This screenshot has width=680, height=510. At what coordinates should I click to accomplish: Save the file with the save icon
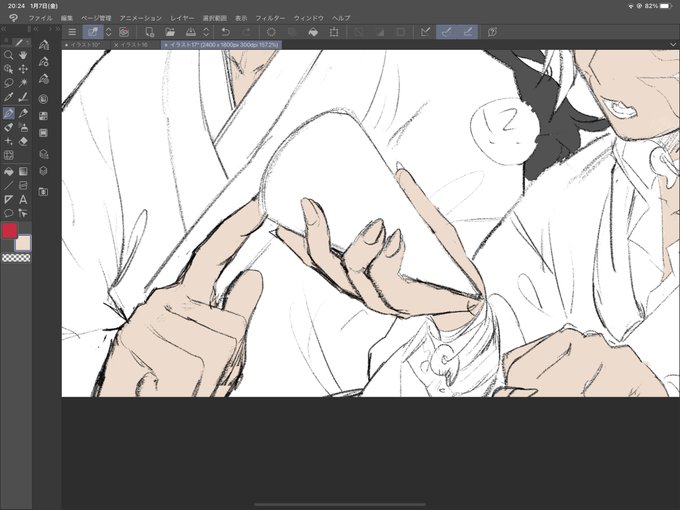click(190, 32)
